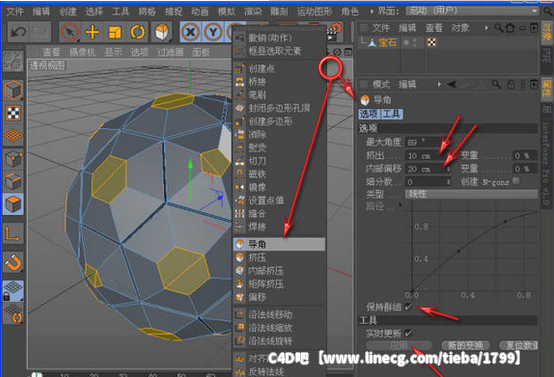Click the undo arrow icon in toolbar
This screenshot has width=554, height=377.
pos(18,32)
